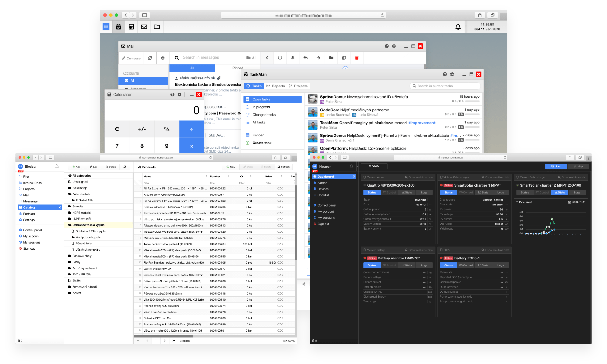Click the red delete trash icon in Mail
The height and width of the screenshot is (364, 607).
[357, 58]
